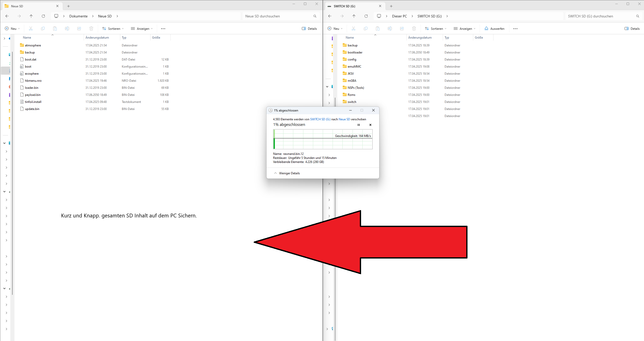Click the cut scissors icon in left toolbar
Image resolution: width=644 pixels, height=341 pixels.
[31, 29]
